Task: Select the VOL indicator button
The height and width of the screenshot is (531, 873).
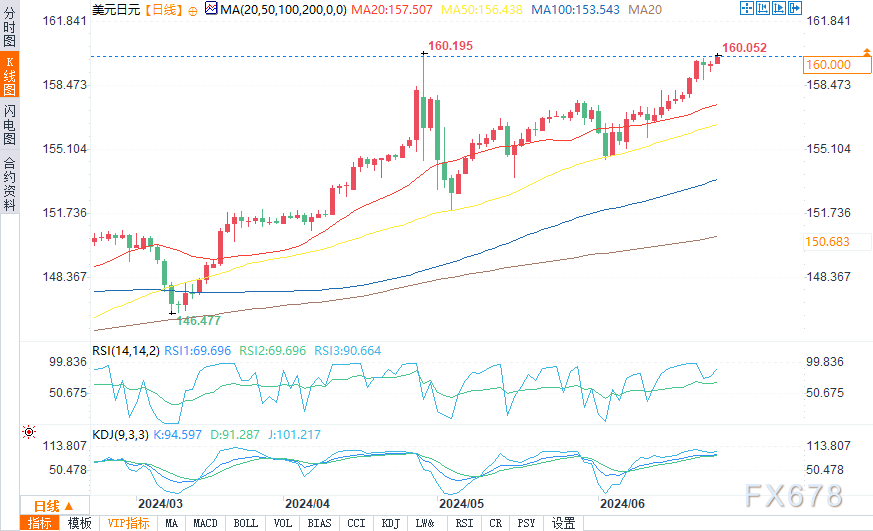Action: (x=283, y=523)
